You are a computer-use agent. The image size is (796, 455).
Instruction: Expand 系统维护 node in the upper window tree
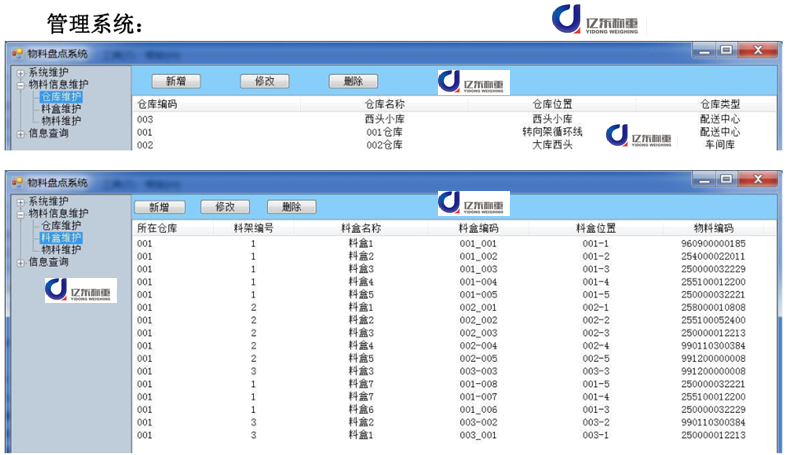[x=21, y=73]
